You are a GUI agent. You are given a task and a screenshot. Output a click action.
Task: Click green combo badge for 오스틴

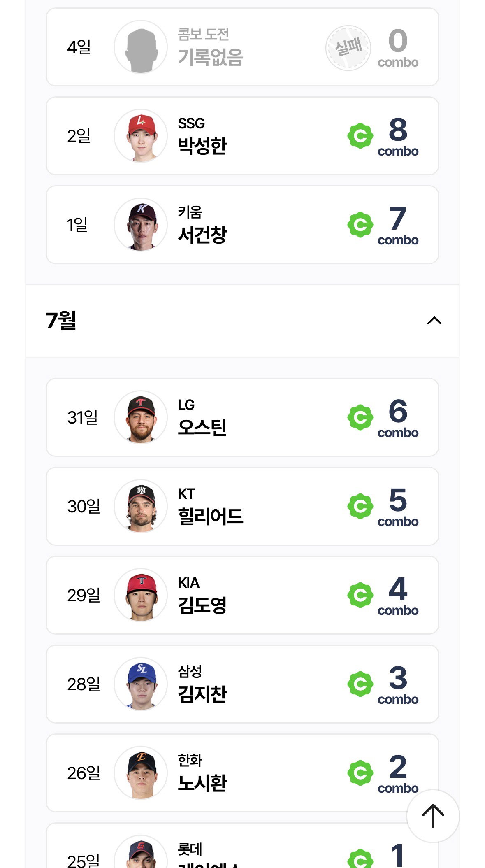click(360, 417)
